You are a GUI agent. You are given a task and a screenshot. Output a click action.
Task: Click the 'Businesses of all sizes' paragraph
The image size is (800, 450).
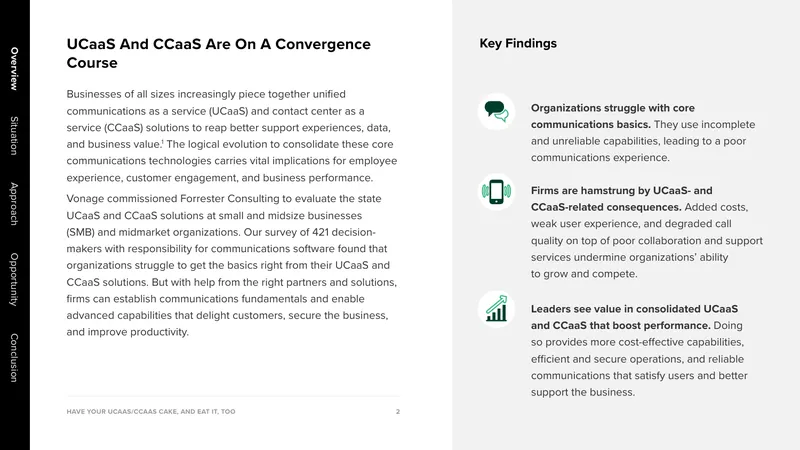(232, 136)
